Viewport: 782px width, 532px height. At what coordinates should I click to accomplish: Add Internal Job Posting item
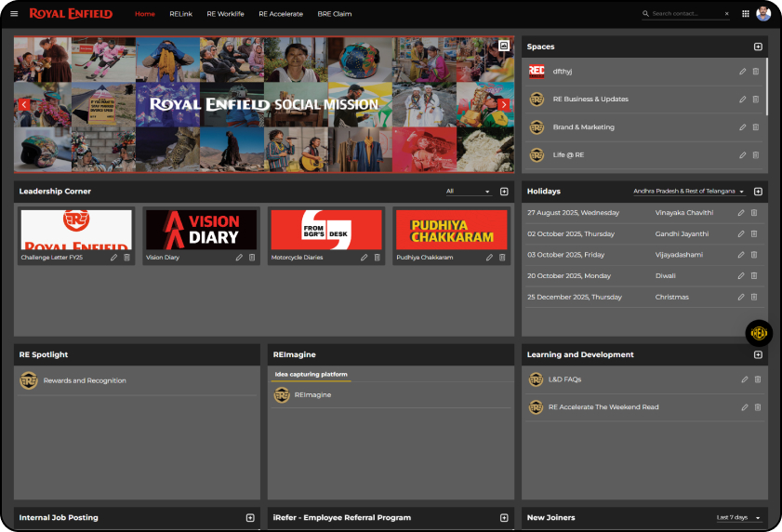click(250, 518)
